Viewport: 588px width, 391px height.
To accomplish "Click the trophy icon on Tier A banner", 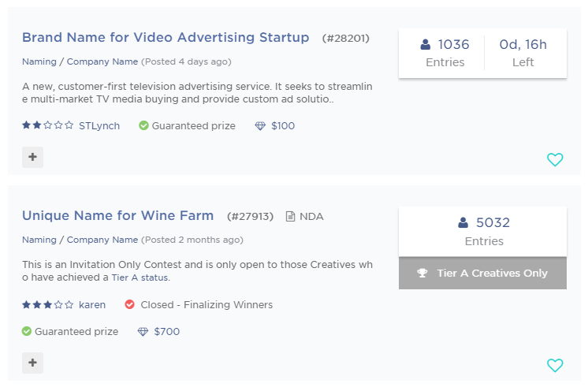I will [422, 274].
